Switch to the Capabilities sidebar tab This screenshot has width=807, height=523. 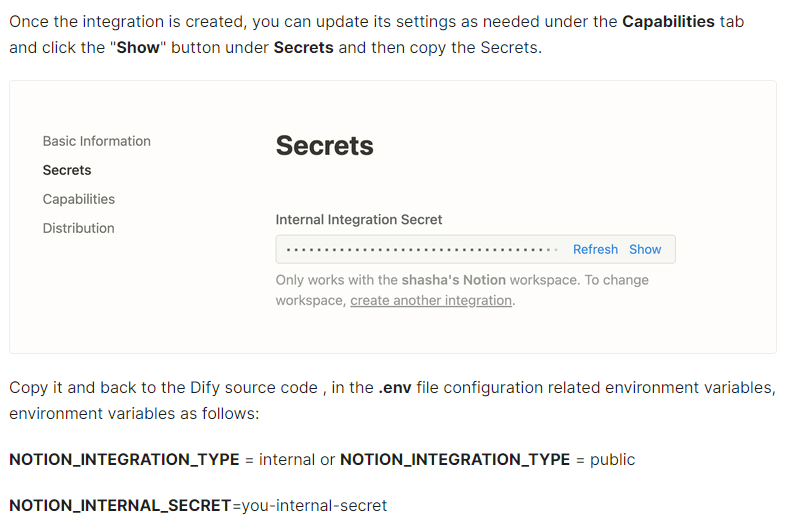pos(79,199)
